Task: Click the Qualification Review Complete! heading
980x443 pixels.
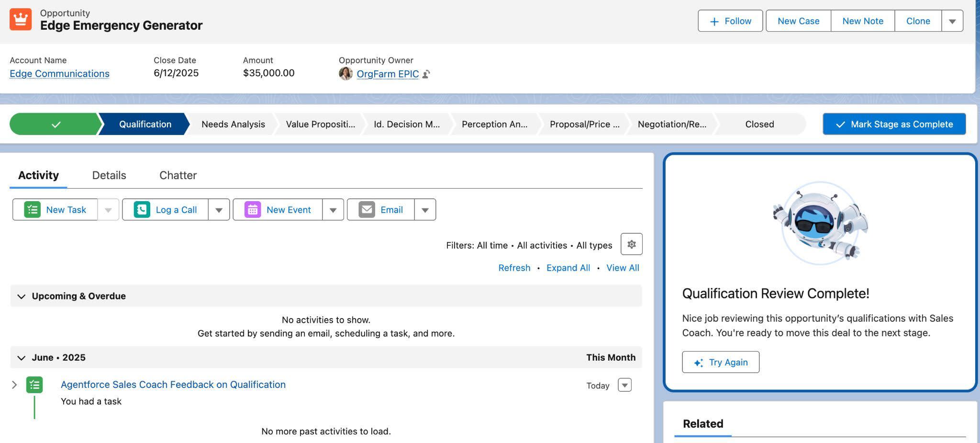Action: [775, 294]
